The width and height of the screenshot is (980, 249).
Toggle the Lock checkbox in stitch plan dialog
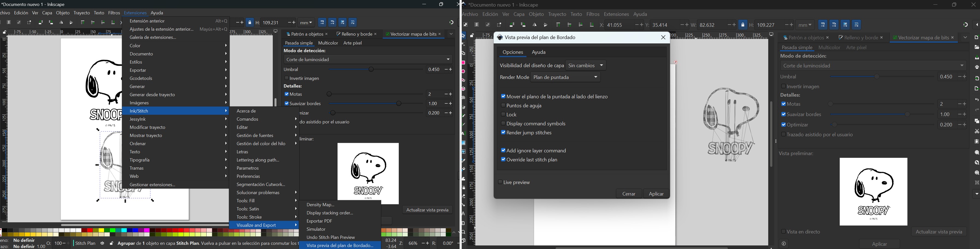[503, 114]
